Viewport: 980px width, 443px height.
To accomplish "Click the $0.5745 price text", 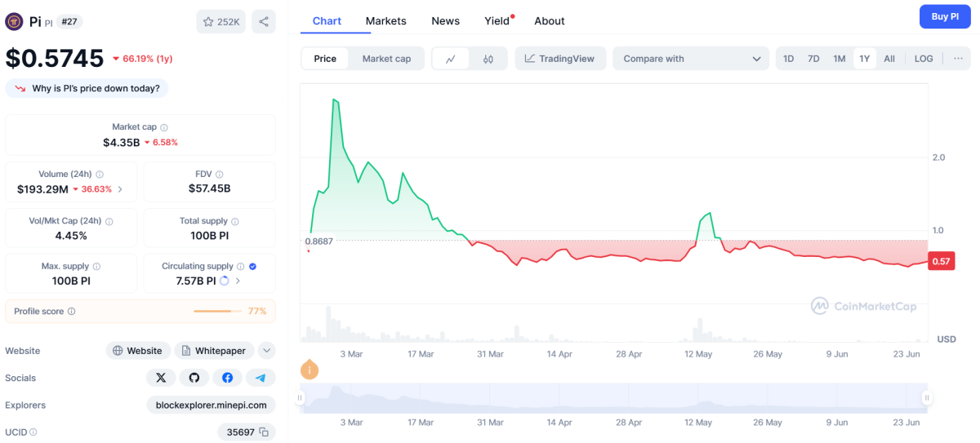I will (55, 58).
